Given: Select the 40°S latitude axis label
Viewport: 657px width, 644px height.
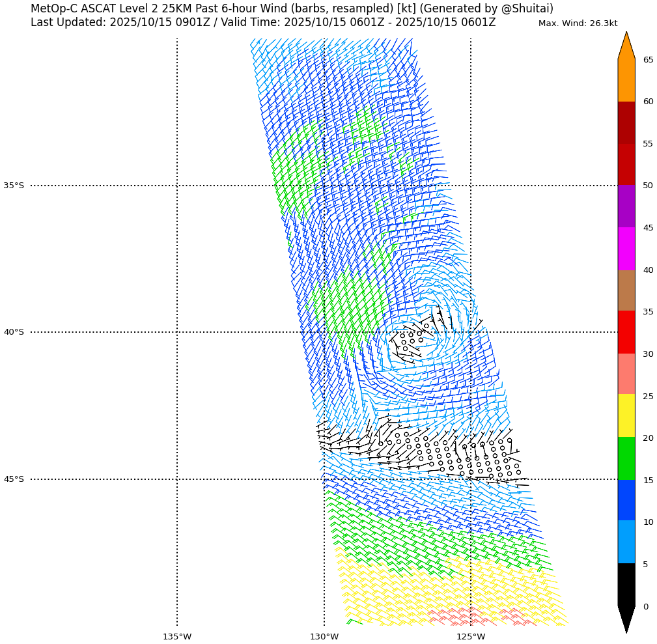Looking at the screenshot, I should 14,332.
